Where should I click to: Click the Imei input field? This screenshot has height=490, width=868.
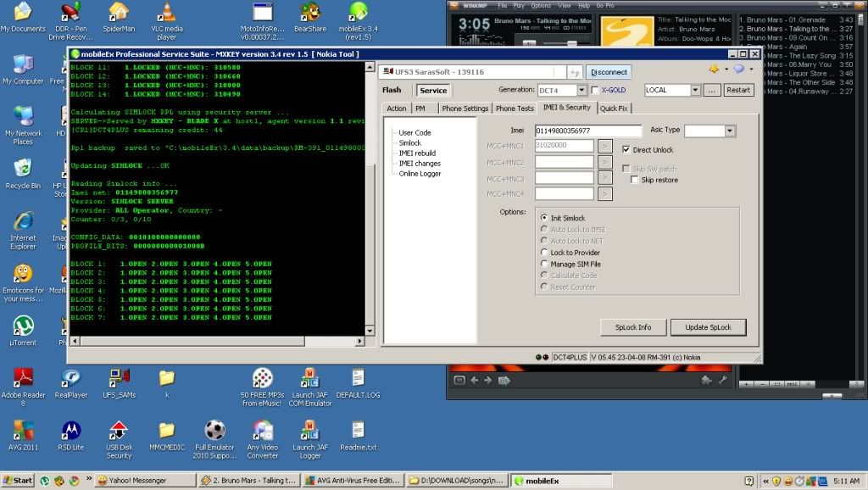click(588, 131)
